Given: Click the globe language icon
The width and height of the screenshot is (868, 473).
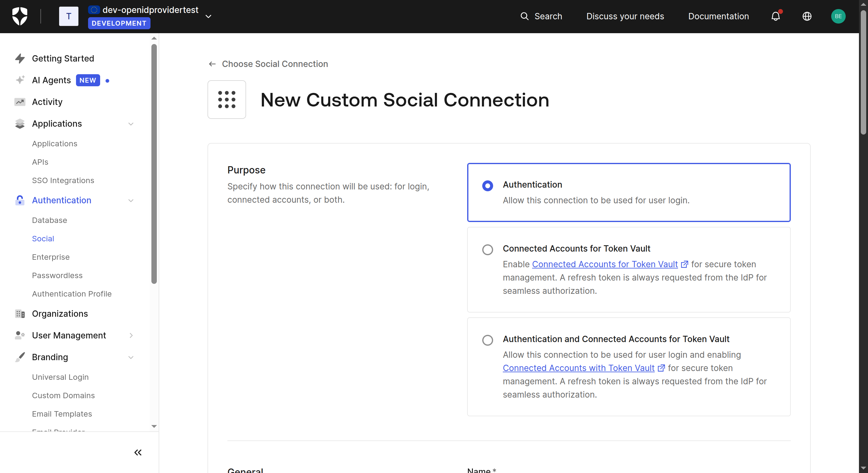Looking at the screenshot, I should [807, 16].
